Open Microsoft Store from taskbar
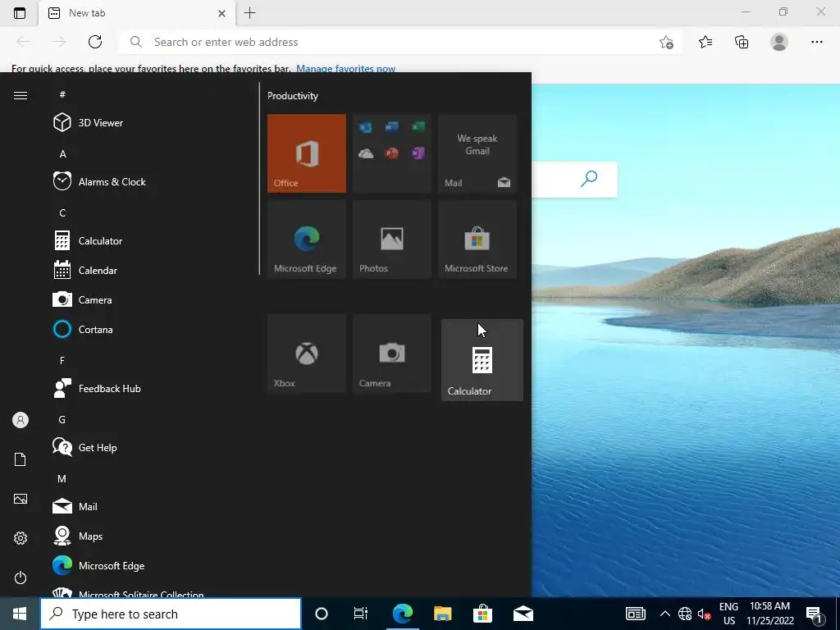Screen dimensions: 840x630 482,614
